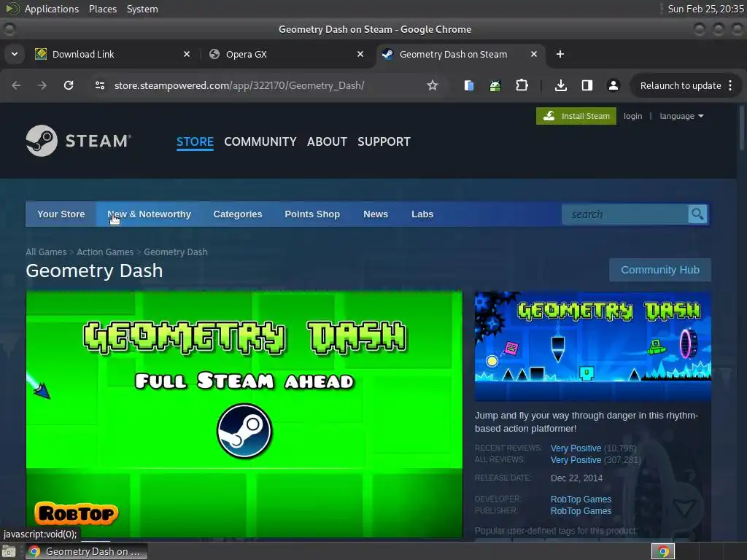Click the All Games breadcrumb
Screen dimensions: 747x560
click(x=46, y=252)
